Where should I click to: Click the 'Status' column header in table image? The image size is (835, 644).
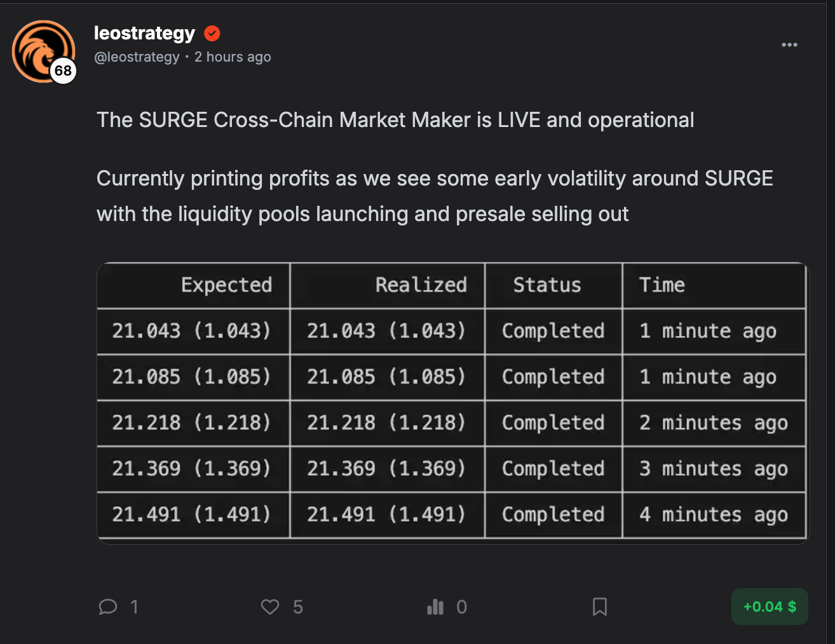click(547, 285)
